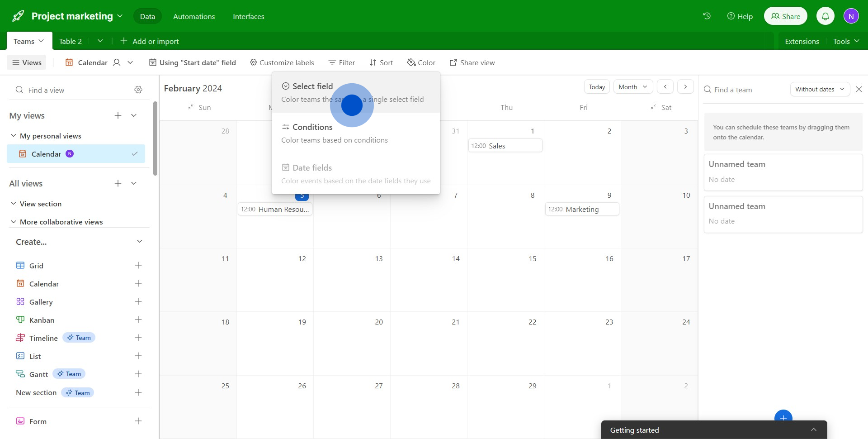Image resolution: width=868 pixels, height=439 pixels.
Task: Close the teams side panel
Action: 859,90
